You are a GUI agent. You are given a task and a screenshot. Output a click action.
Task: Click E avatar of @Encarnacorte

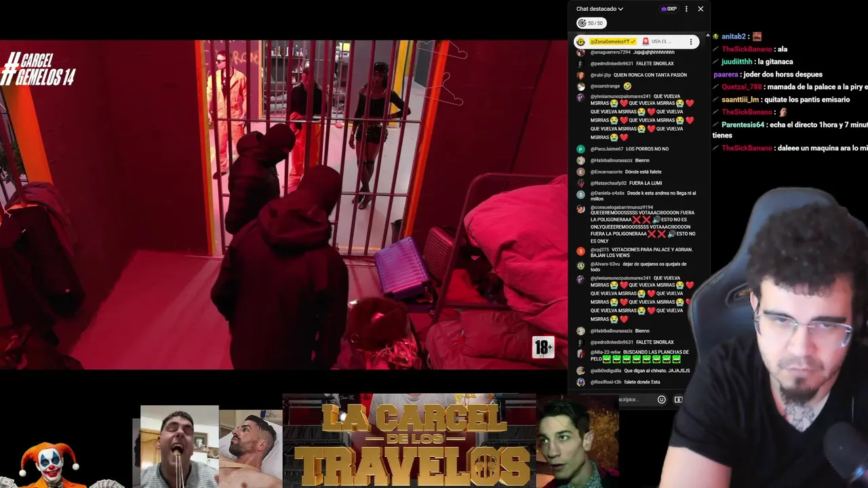tap(580, 172)
